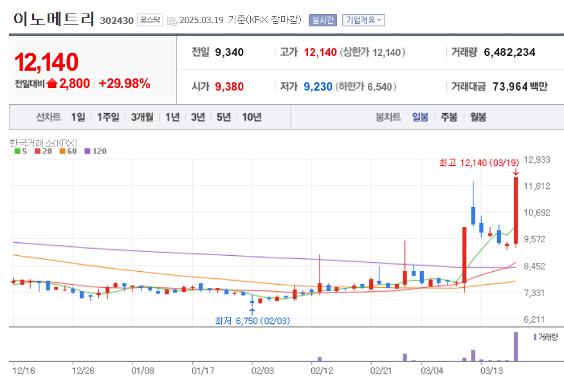Switch to 주봉 weekly candle chart
Viewport: 564px width, 392px height.
(x=450, y=117)
